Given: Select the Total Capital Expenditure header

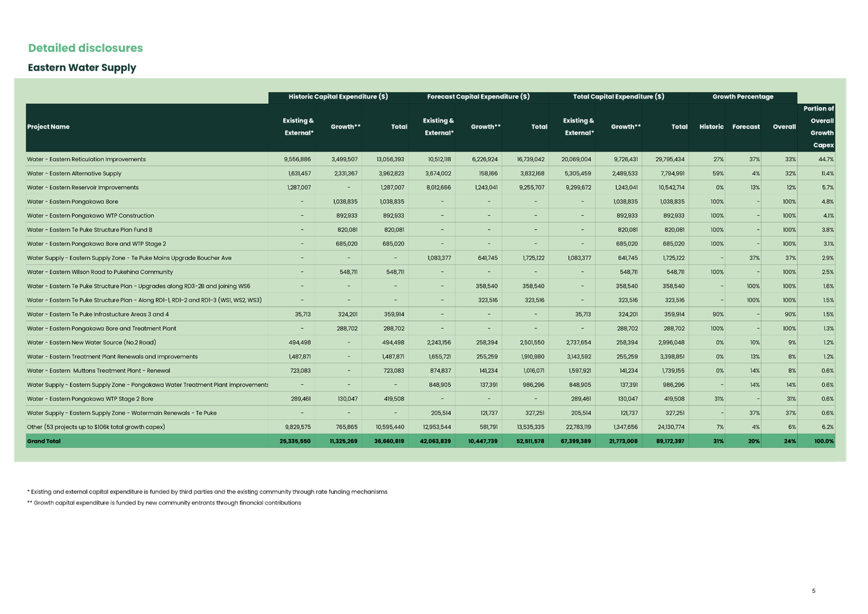Looking at the screenshot, I should 618,96.
